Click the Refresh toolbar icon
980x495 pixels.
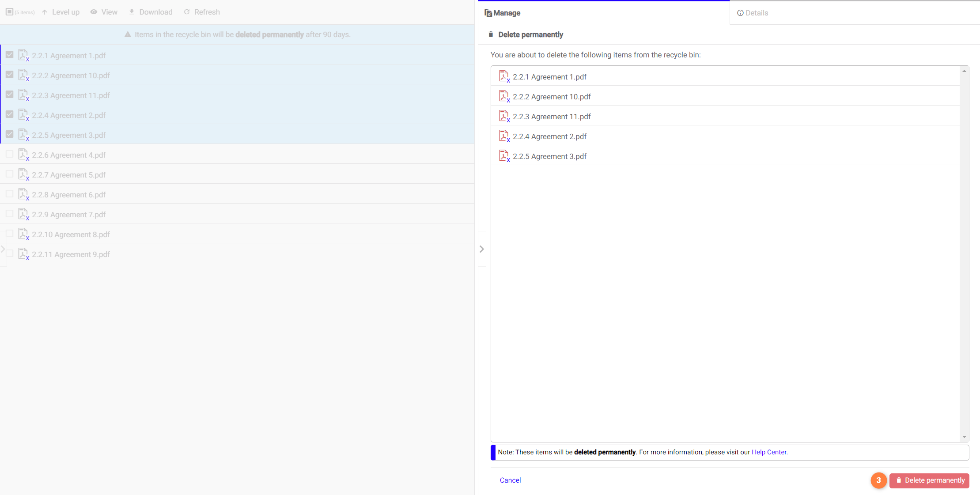tap(187, 12)
